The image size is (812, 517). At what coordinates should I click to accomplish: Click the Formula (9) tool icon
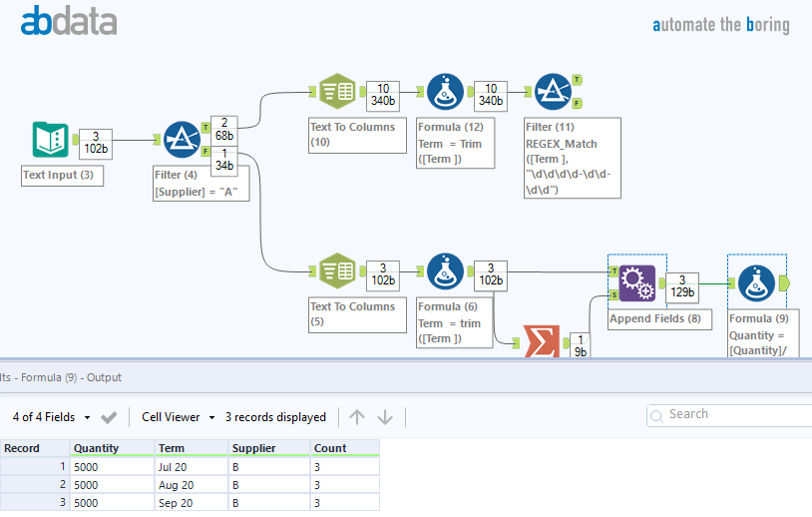[756, 282]
